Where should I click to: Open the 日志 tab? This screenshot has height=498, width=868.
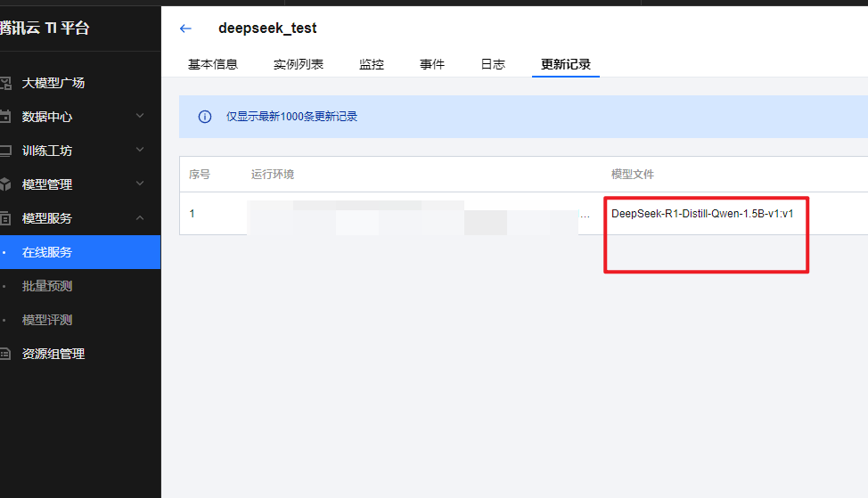(493, 65)
